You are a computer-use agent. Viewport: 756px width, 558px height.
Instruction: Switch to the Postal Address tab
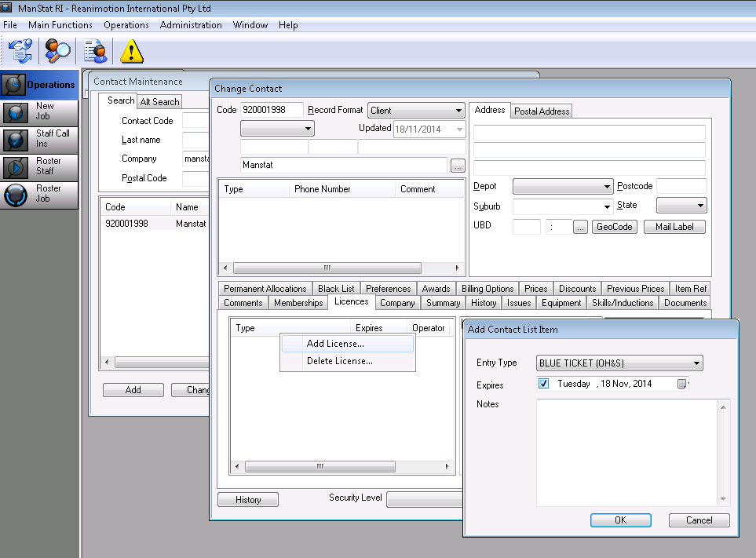[x=542, y=111]
